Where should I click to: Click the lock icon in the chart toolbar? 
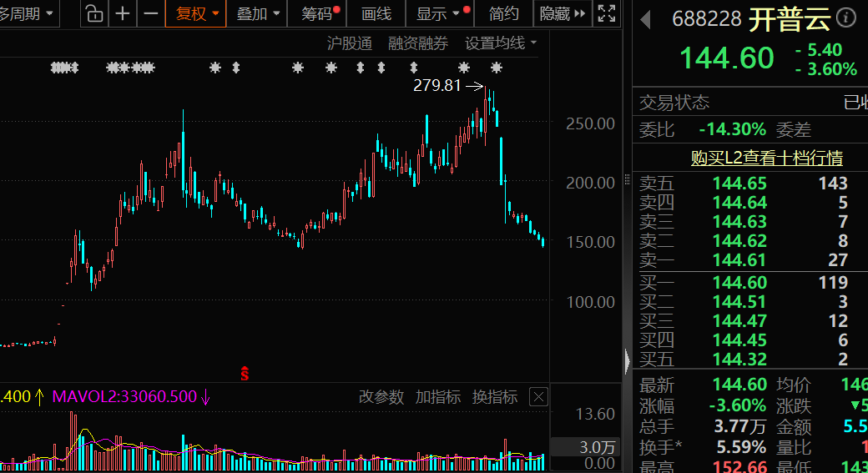tap(95, 13)
